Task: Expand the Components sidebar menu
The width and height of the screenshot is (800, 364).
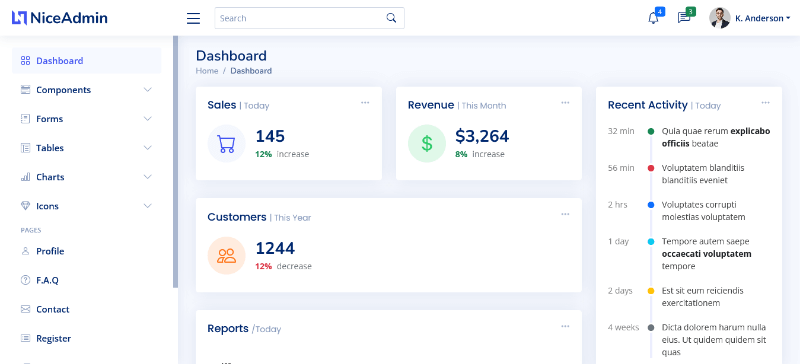Action: (86, 90)
